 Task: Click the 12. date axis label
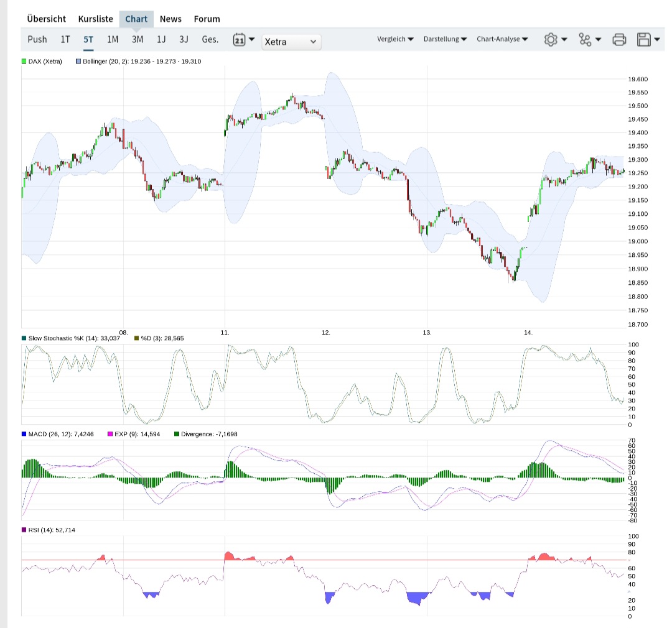[x=326, y=333]
